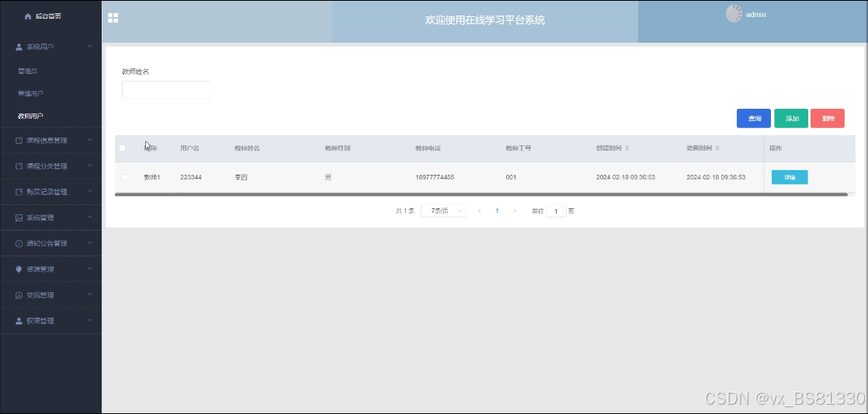Screen dimensions: 868x414
Task: Click the green 添加 button
Action: (791, 118)
